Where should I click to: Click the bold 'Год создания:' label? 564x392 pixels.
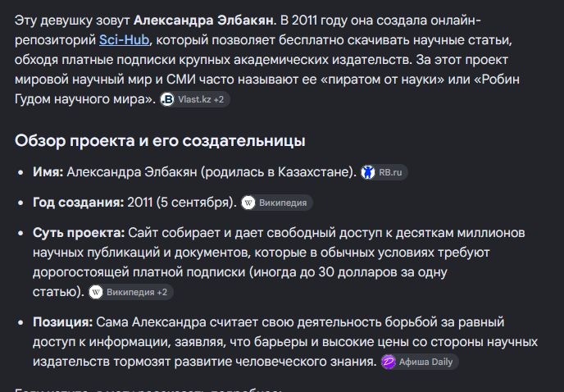(x=78, y=203)
